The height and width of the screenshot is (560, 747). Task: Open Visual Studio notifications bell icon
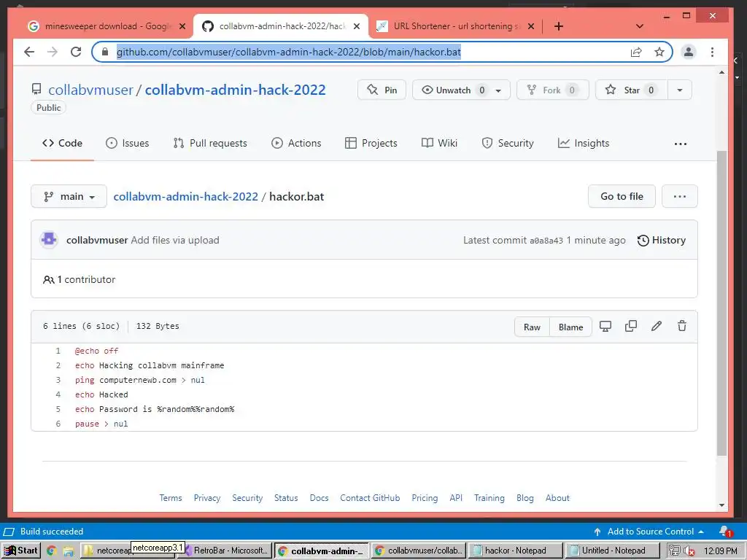(725, 532)
